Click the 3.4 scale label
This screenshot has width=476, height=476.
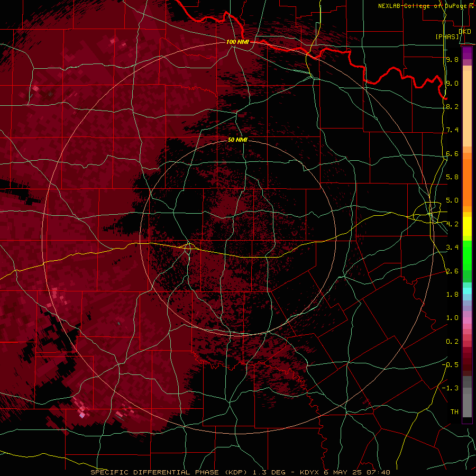click(452, 248)
